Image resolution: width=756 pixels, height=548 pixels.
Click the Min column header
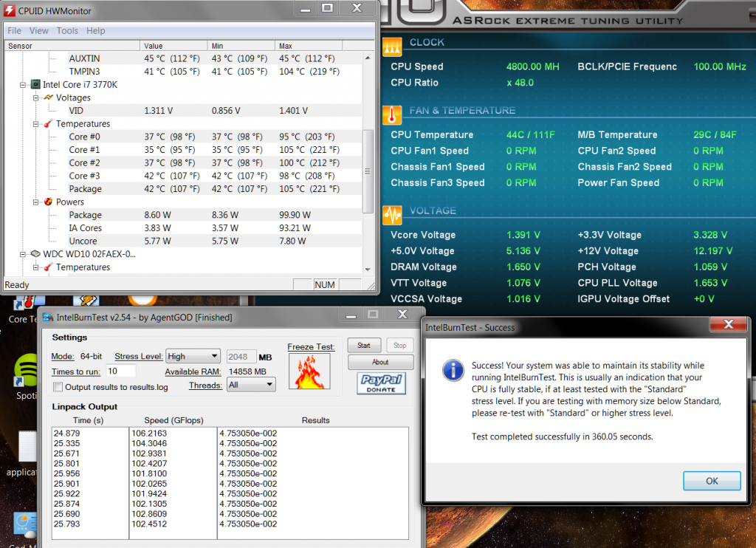(x=241, y=46)
